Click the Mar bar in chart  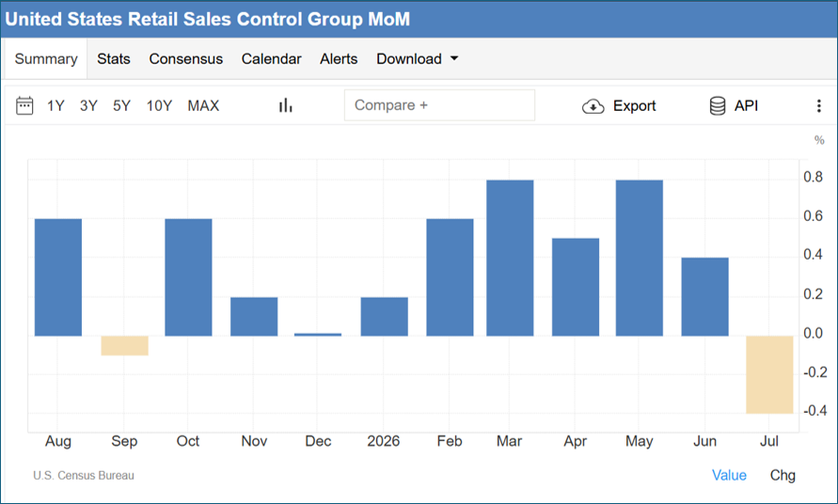[x=510, y=259]
